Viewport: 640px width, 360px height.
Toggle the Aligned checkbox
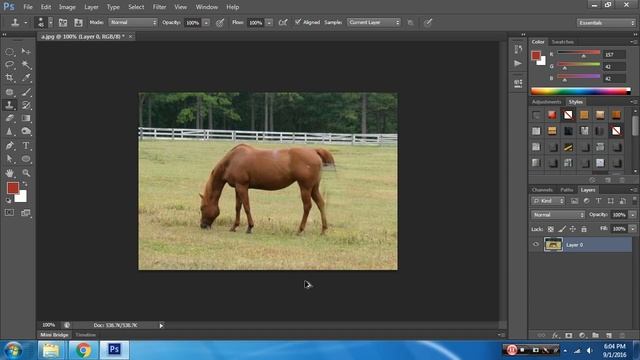pos(298,22)
